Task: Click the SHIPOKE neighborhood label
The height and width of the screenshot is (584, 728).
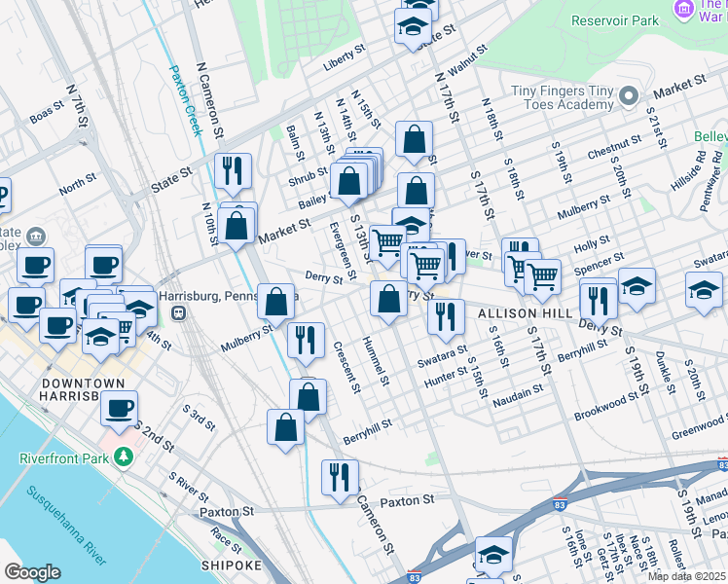Action: coord(232,566)
